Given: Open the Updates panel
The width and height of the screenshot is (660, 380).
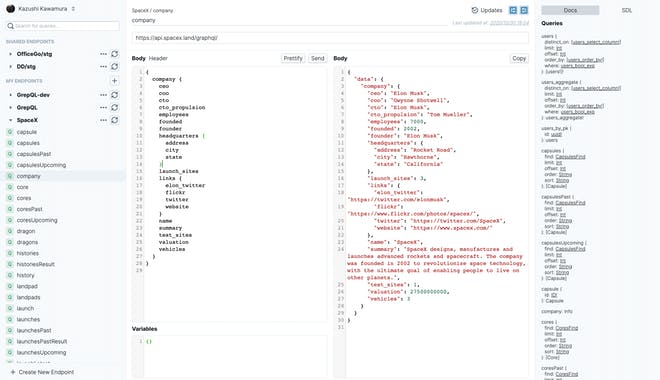Looking at the screenshot, I should [487, 10].
